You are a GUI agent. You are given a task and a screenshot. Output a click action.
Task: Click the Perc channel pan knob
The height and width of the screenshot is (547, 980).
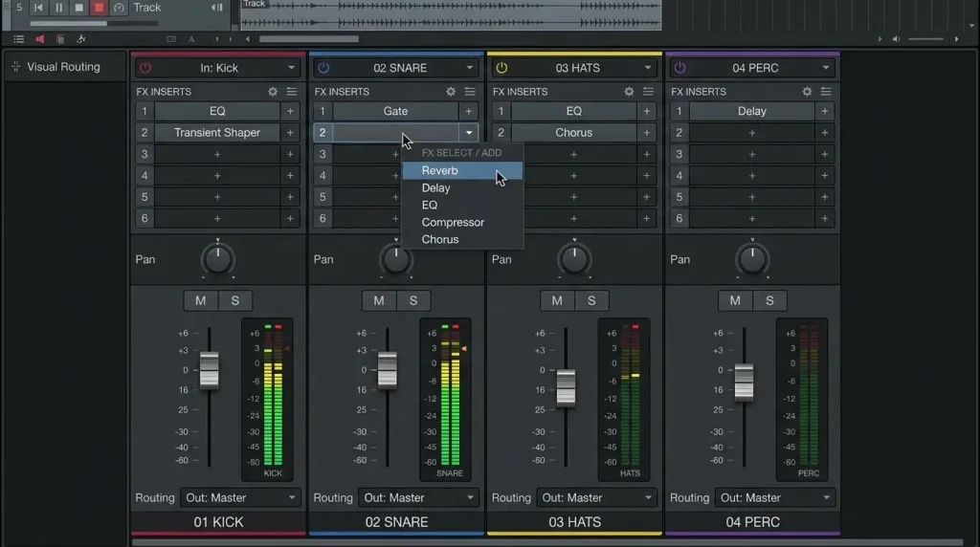point(752,260)
